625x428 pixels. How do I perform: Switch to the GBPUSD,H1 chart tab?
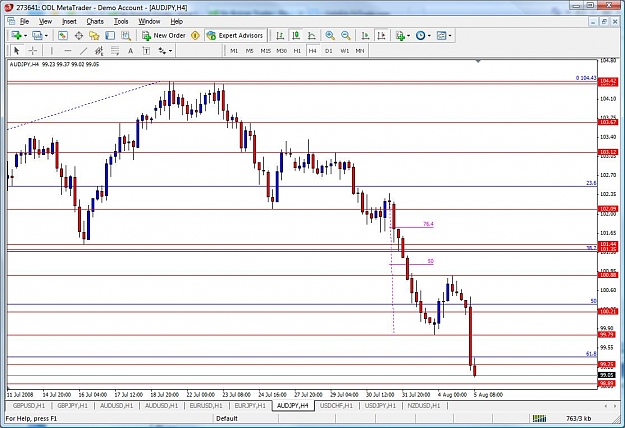(29, 406)
